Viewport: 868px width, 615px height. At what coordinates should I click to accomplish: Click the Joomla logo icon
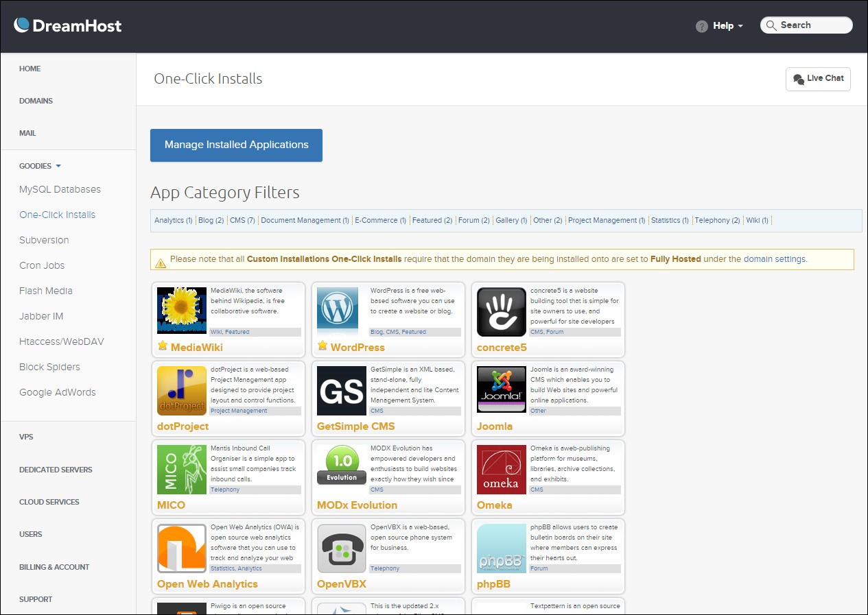[x=502, y=389]
